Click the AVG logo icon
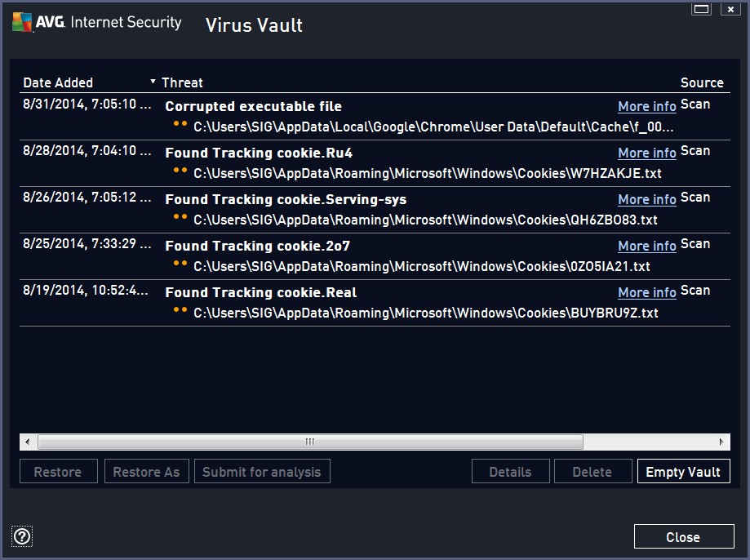This screenshot has width=750, height=560. (22, 22)
